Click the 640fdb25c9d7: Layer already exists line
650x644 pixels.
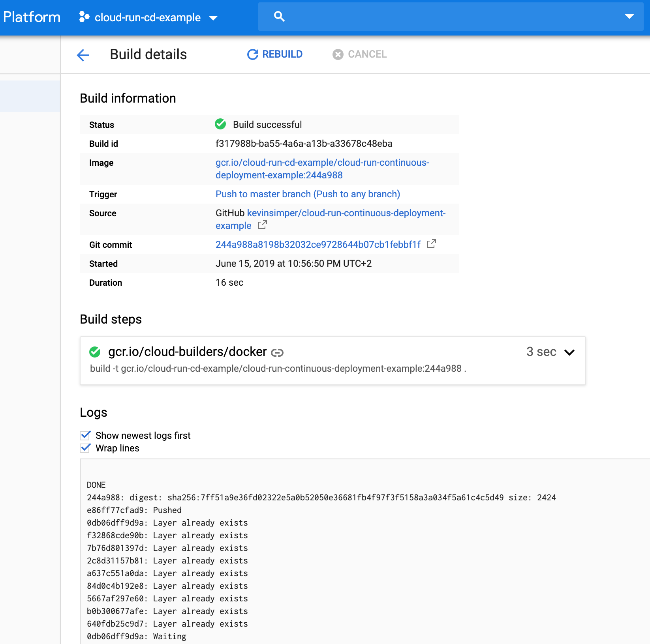pyautogui.click(x=167, y=624)
